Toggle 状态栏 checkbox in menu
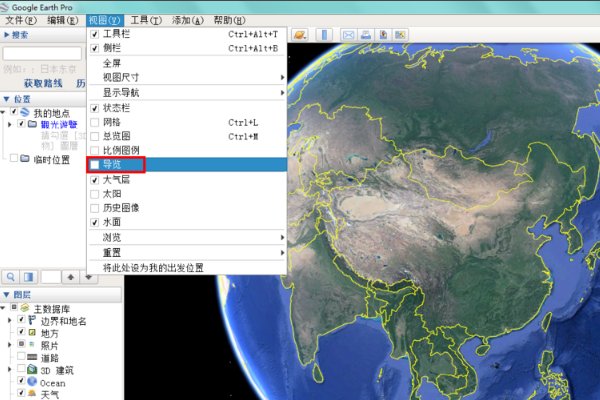600x400 pixels. [95, 108]
